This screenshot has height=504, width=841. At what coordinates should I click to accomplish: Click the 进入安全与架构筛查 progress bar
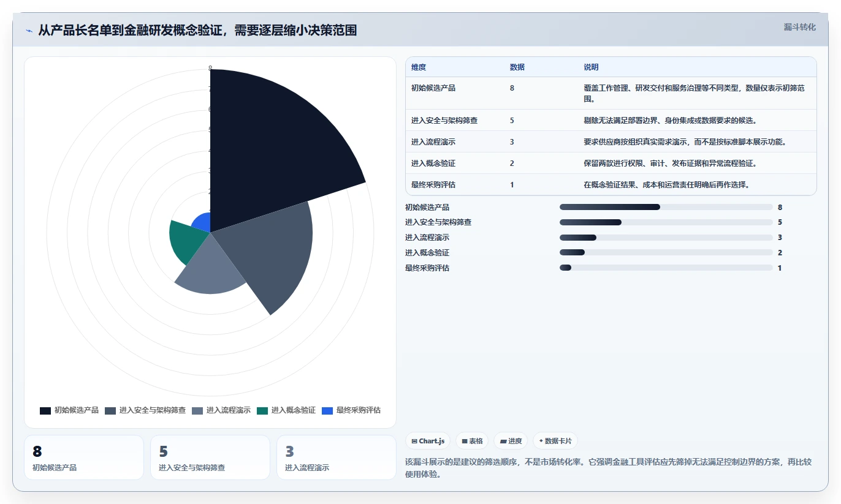[x=666, y=222]
